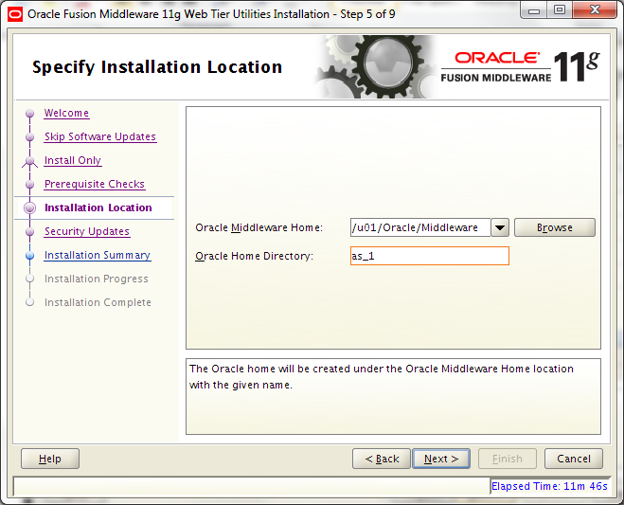This screenshot has height=505, width=624.
Task: Select the Install Only step
Action: pyautogui.click(x=72, y=160)
